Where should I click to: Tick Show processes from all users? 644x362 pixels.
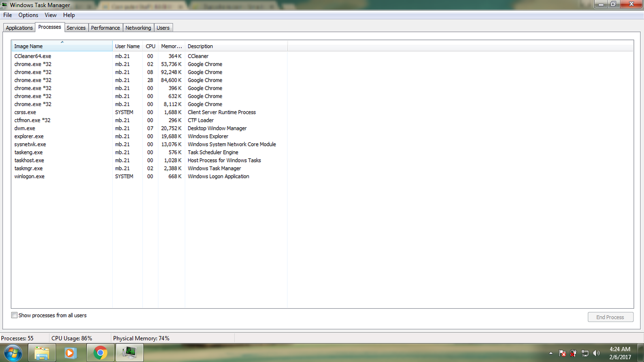[14, 315]
